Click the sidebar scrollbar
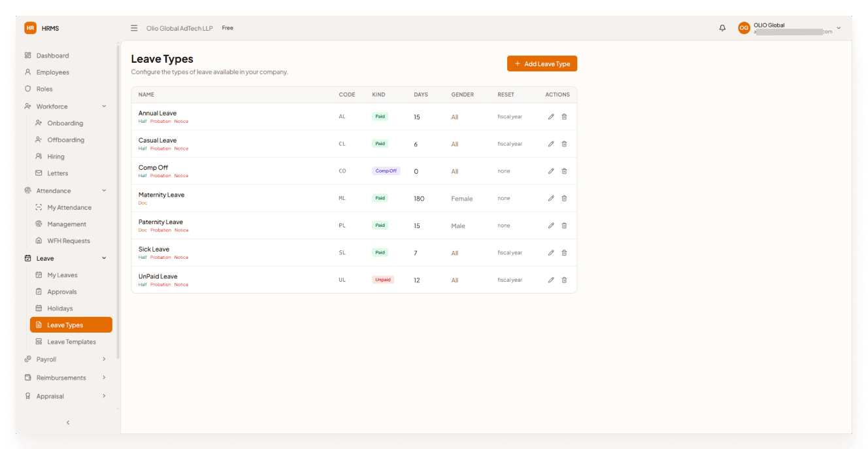Screen dimensions: 868x449 pyautogui.click(x=118, y=203)
